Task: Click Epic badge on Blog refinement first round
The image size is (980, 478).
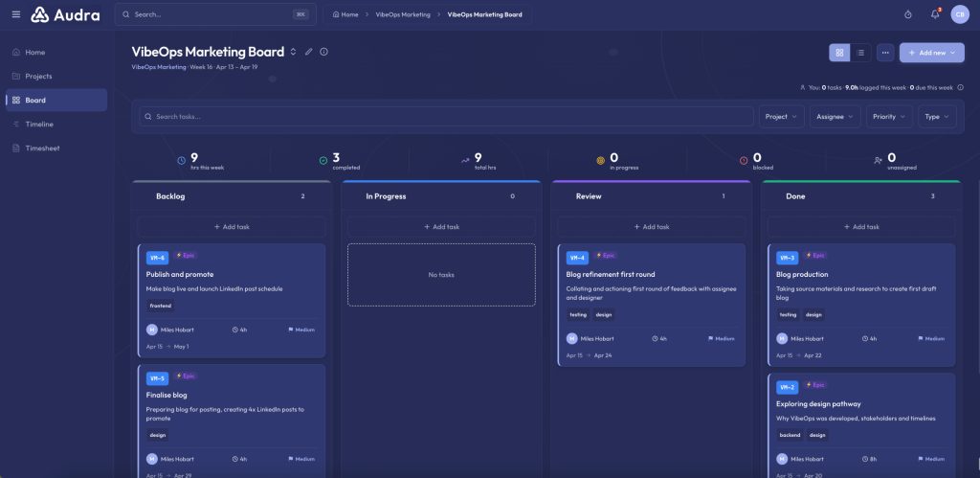Action: [606, 255]
